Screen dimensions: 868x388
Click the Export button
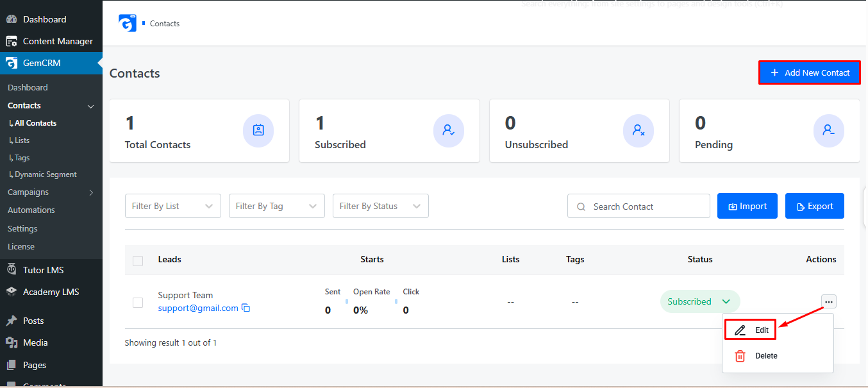[815, 206]
